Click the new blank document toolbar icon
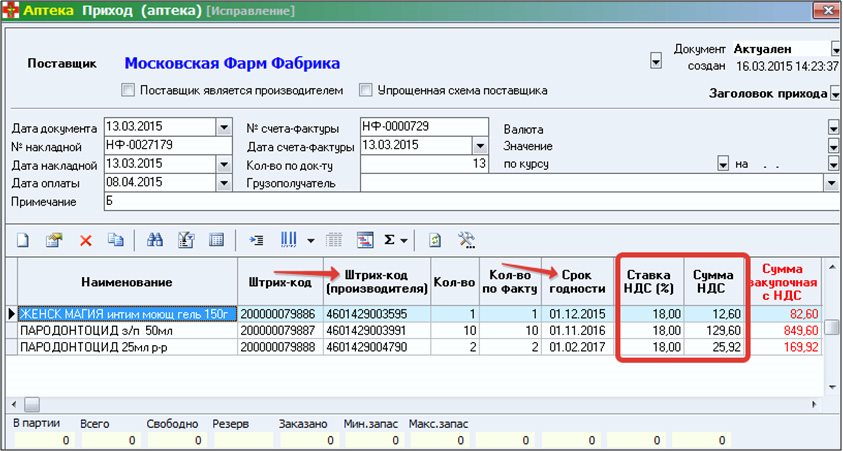 coord(22,240)
